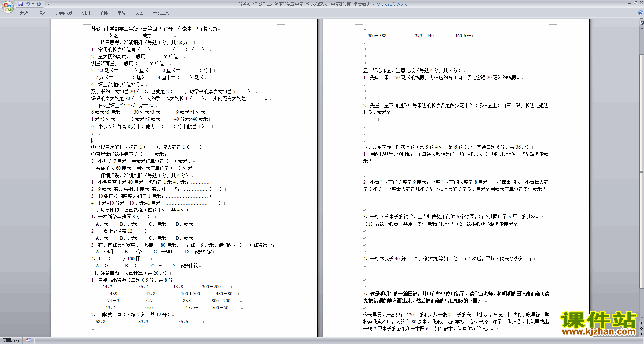The image size is (644, 344).
Task: Click the line '3、一根 5 分米长的铁丝'
Action: click(451, 217)
